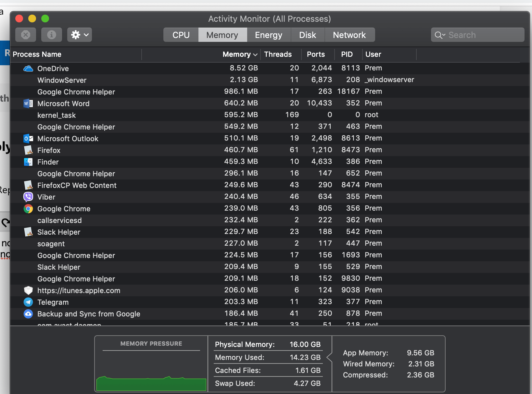532x394 pixels.
Task: Click the itunes.apple.com shield icon
Action: click(28, 290)
